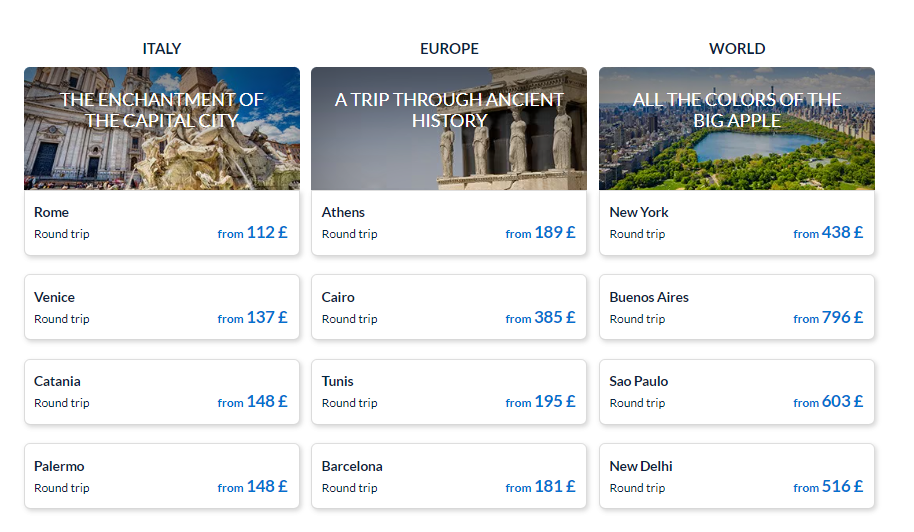Select the Cairo flight offer
The image size is (914, 532).
(x=448, y=307)
